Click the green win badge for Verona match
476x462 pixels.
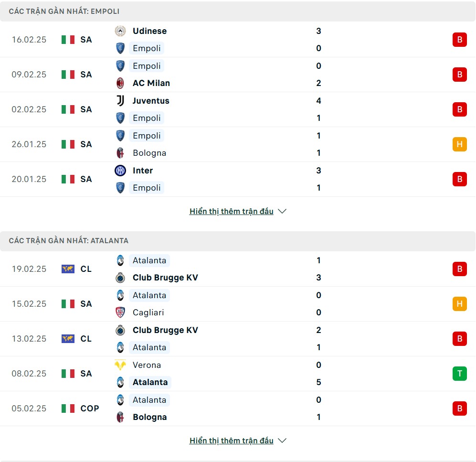coord(459,374)
